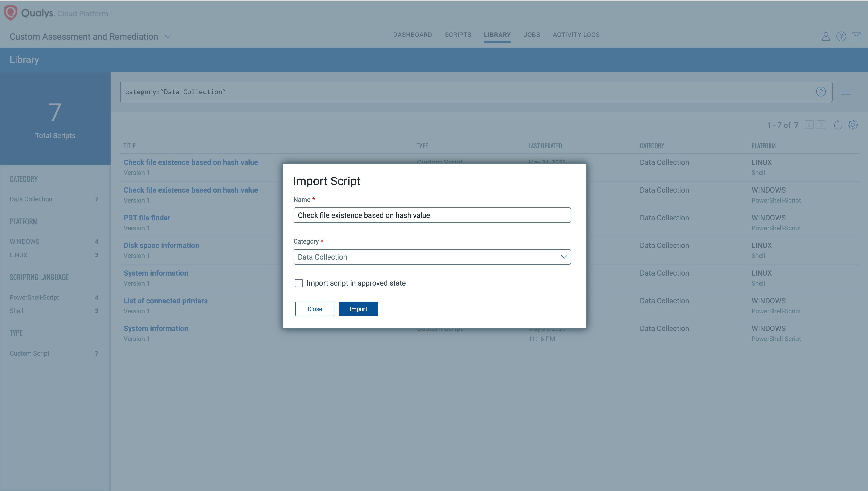Open the Activity Logs tab
The height and width of the screenshot is (491, 868).
(x=576, y=35)
